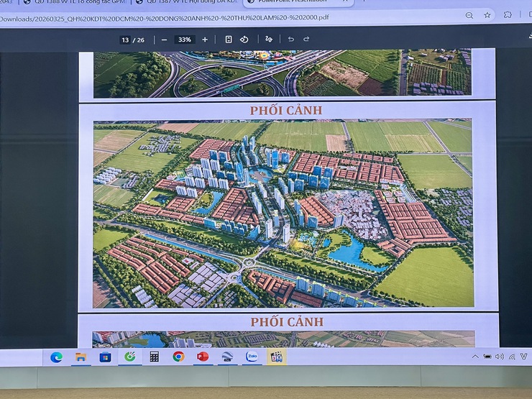The image size is (532, 399).
Task: Open PowerPoint from the taskbar
Action: 203,357
